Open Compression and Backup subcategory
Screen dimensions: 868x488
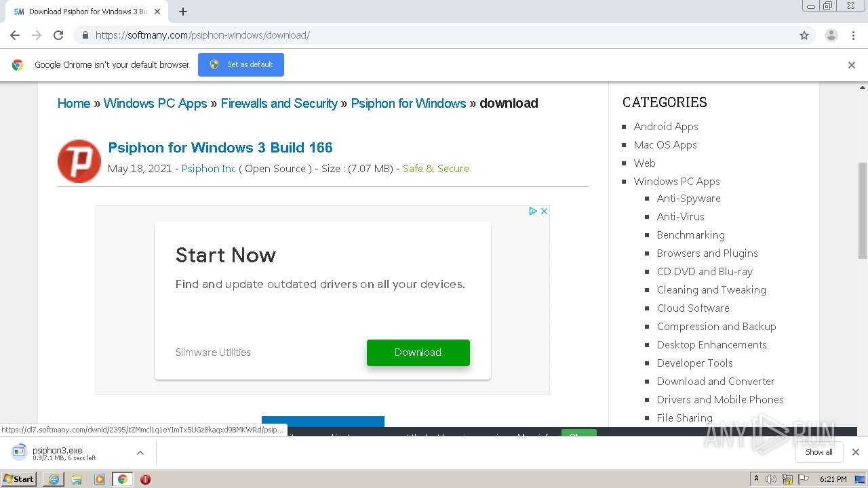[717, 327]
